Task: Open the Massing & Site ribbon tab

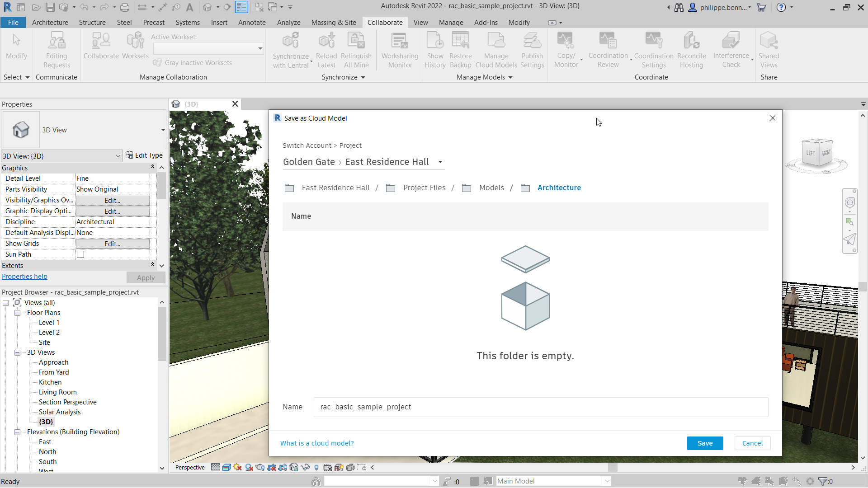Action: (334, 23)
